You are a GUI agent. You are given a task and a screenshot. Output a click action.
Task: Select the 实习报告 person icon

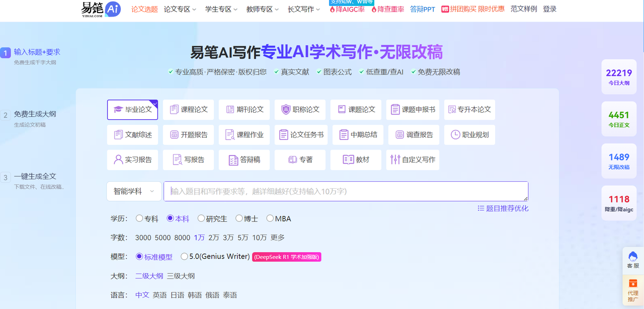point(118,160)
